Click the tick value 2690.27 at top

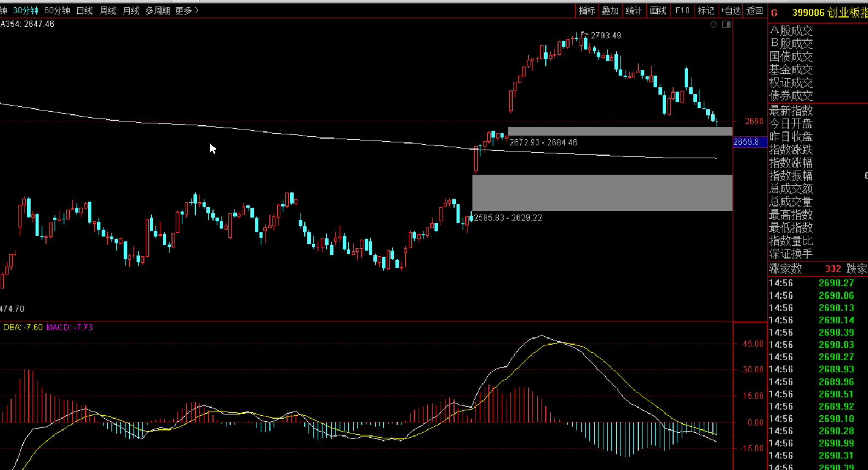(x=836, y=283)
